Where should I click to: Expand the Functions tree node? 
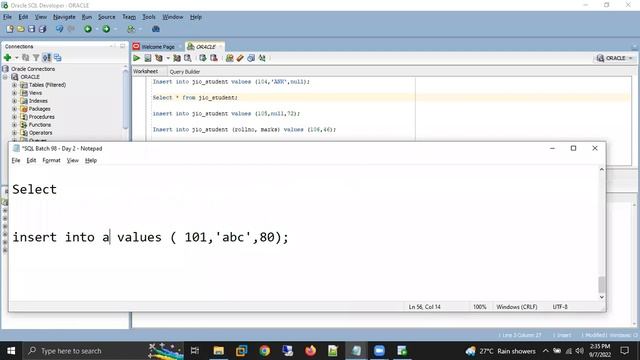click(x=15, y=125)
